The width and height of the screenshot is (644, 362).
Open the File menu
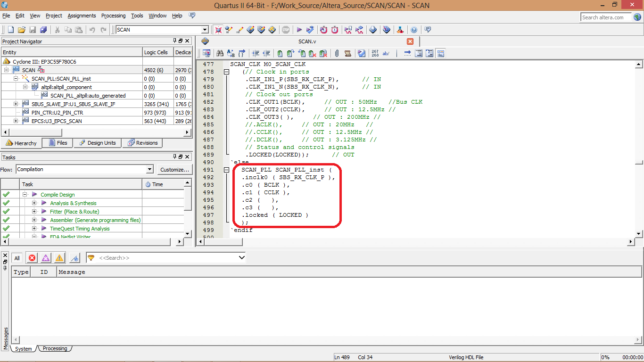6,16
